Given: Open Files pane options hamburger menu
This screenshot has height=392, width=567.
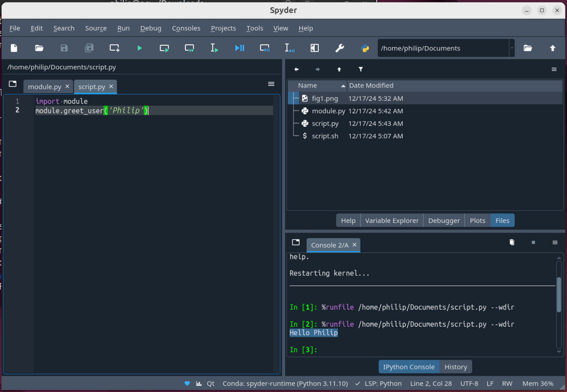Looking at the screenshot, I should pyautogui.click(x=554, y=69).
